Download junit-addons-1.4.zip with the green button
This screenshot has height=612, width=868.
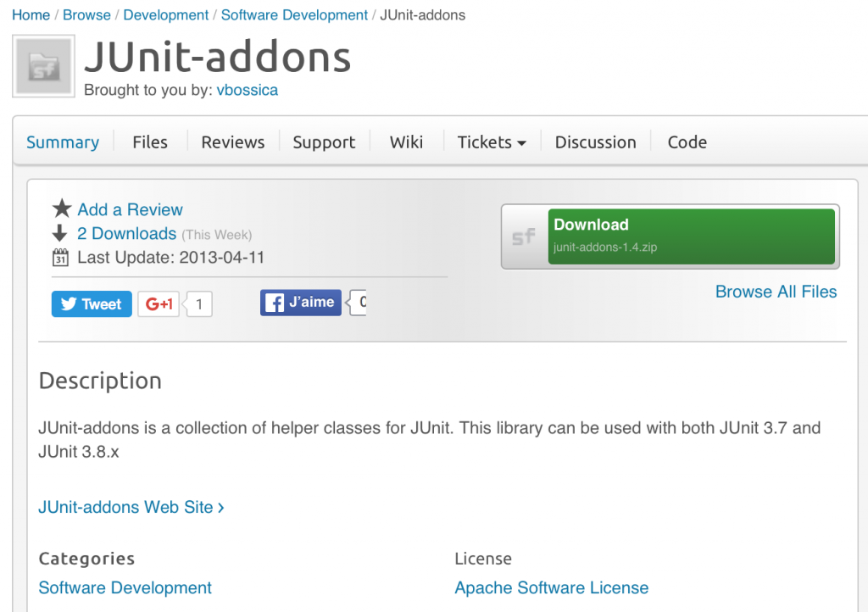[x=692, y=236]
